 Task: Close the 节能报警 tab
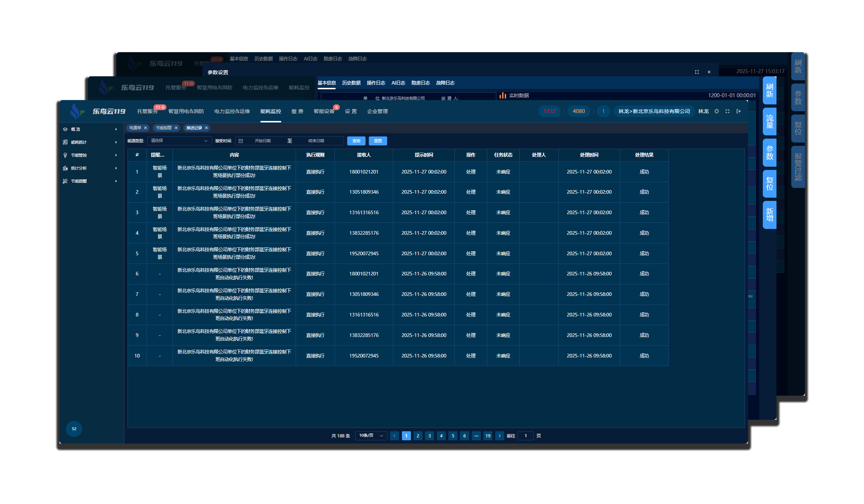pyautogui.click(x=176, y=128)
